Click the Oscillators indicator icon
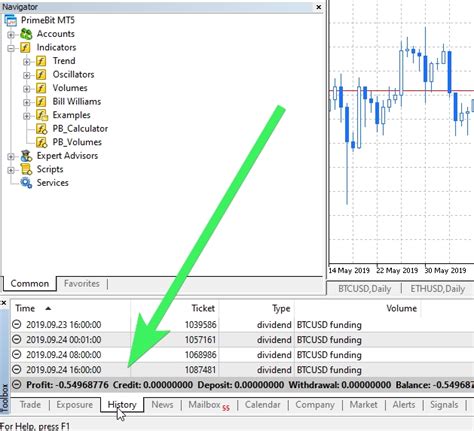 click(41, 74)
